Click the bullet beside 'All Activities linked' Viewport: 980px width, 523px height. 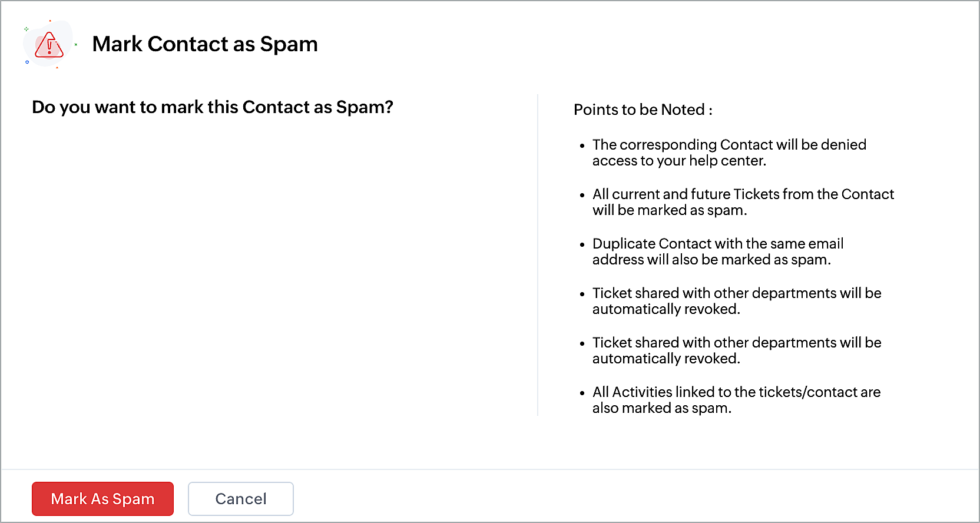click(x=582, y=393)
